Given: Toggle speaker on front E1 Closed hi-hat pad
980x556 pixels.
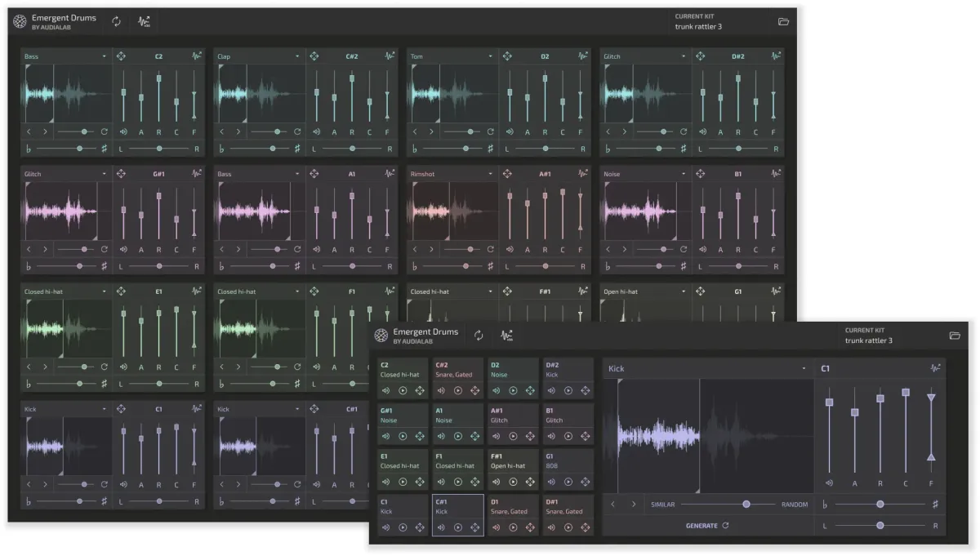Looking at the screenshot, I should pyautogui.click(x=385, y=482).
